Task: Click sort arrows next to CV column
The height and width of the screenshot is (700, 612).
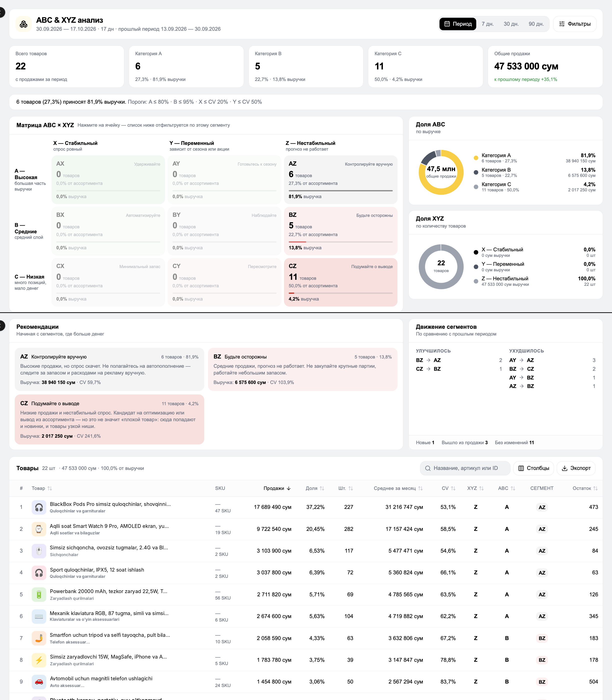Action: tap(453, 488)
